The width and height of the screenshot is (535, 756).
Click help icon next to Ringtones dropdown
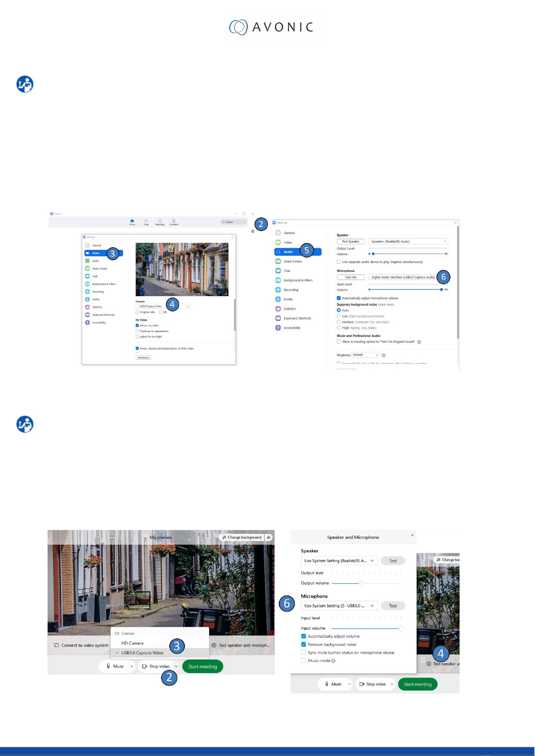coord(384,355)
